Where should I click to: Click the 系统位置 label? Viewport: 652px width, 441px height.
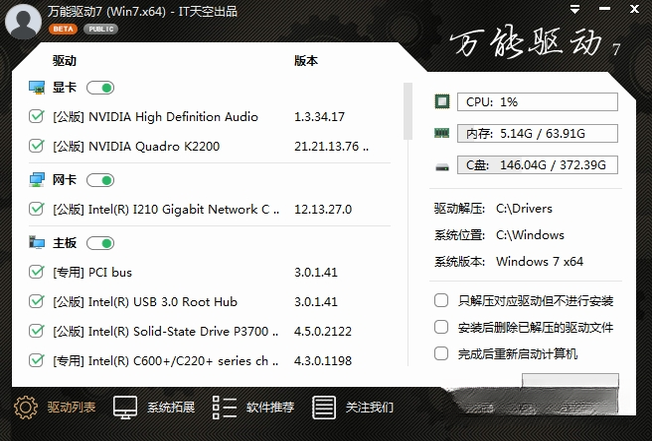[x=459, y=235]
